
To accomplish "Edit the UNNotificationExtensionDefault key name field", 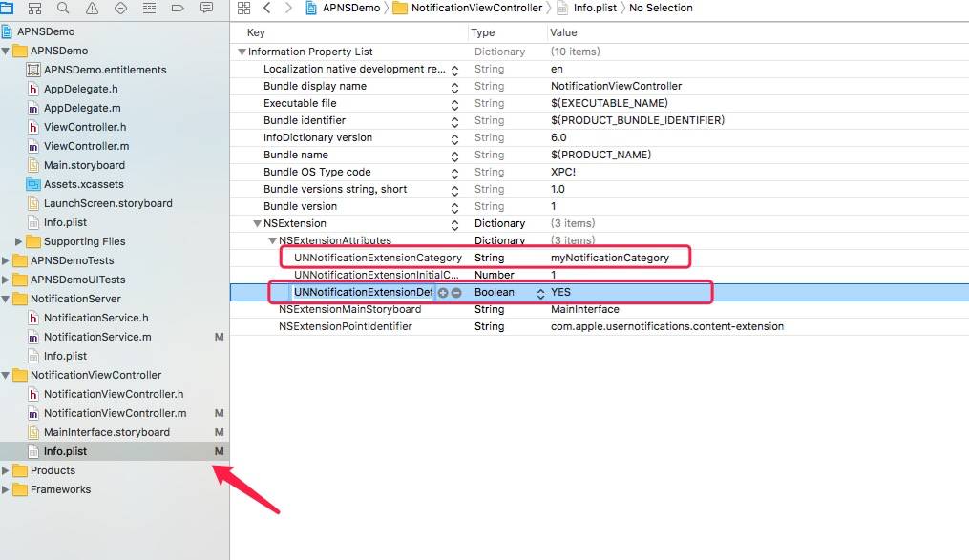I will point(362,292).
